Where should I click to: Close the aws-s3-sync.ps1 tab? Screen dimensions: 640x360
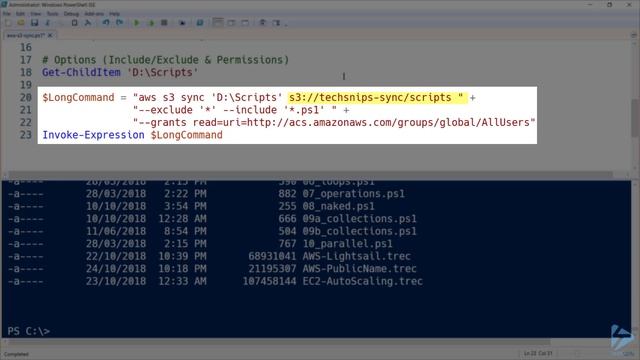click(x=50, y=36)
